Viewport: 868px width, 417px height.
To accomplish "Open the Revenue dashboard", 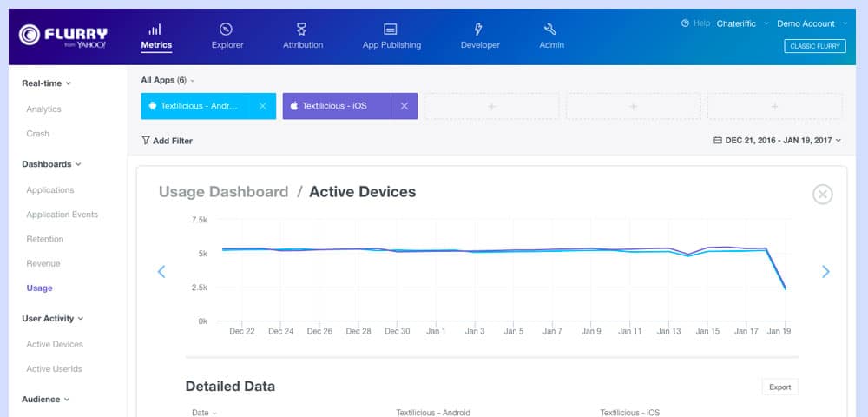I will pyautogui.click(x=43, y=263).
